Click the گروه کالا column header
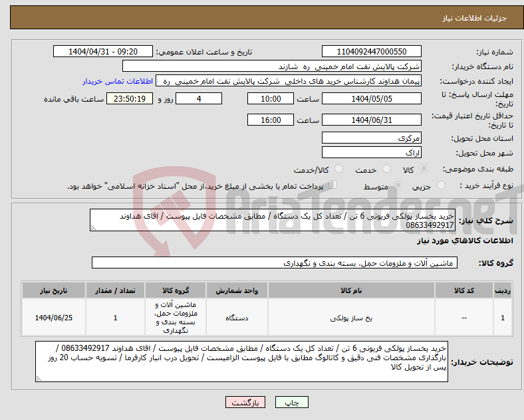Screen dimensions: 524x420 [176, 290]
